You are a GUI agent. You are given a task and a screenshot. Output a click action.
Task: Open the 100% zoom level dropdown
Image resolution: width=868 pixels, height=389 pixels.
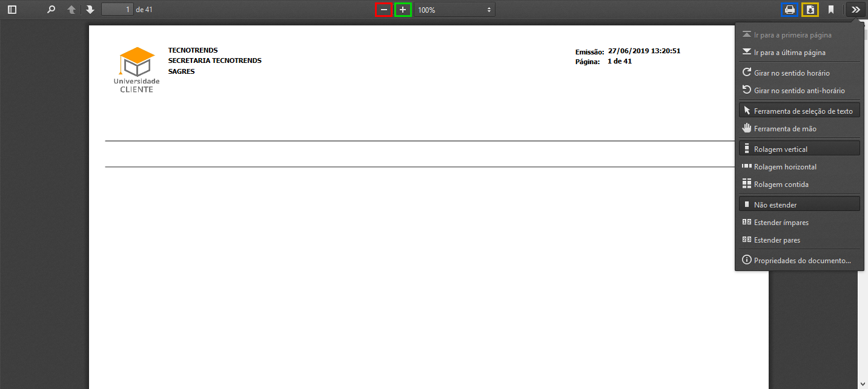pos(454,10)
